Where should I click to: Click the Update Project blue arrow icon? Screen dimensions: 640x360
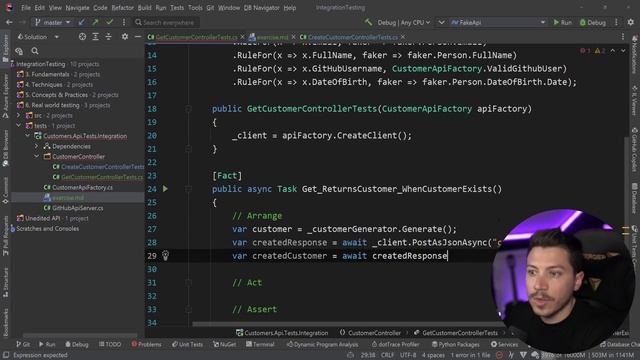82,22
